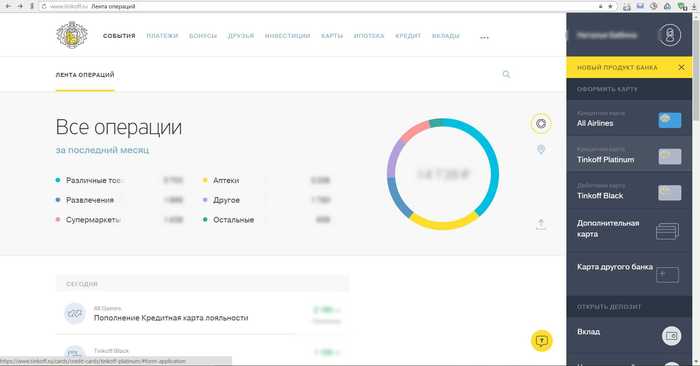This screenshot has width=700, height=366.
Task: Click the search magnifier in operations feed
Action: click(506, 74)
